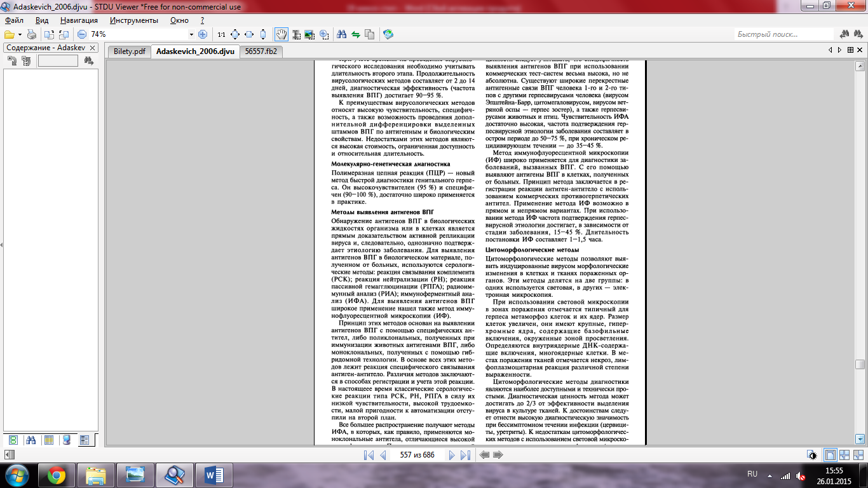
Task: Click the first quick-search binoculars icon
Action: [845, 34]
